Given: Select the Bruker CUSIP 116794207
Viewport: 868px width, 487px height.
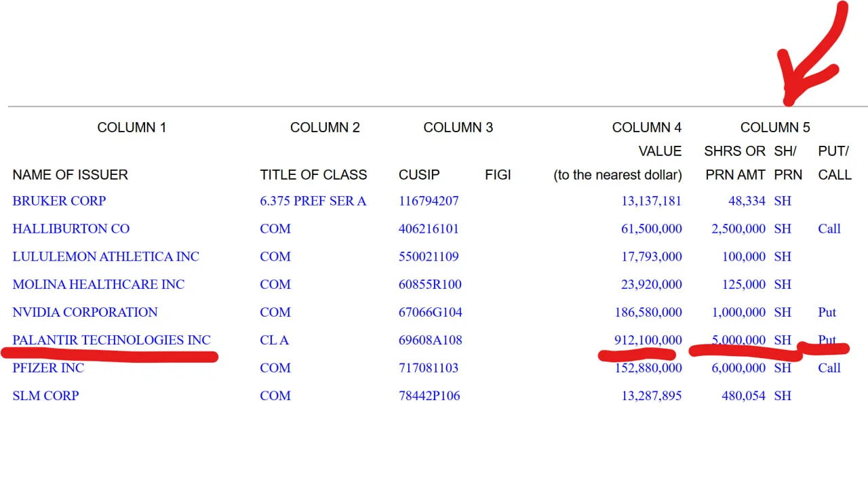Looking at the screenshot, I should [x=429, y=201].
